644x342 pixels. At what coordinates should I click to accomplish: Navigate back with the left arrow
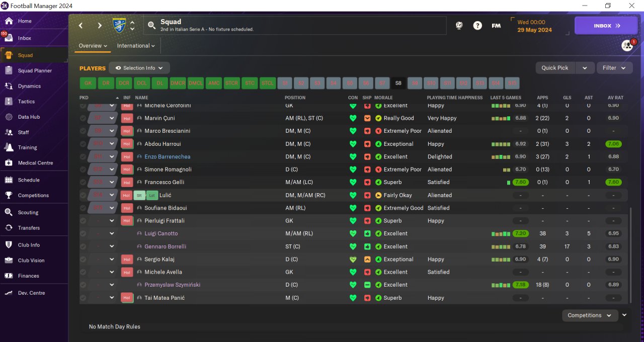pyautogui.click(x=80, y=26)
